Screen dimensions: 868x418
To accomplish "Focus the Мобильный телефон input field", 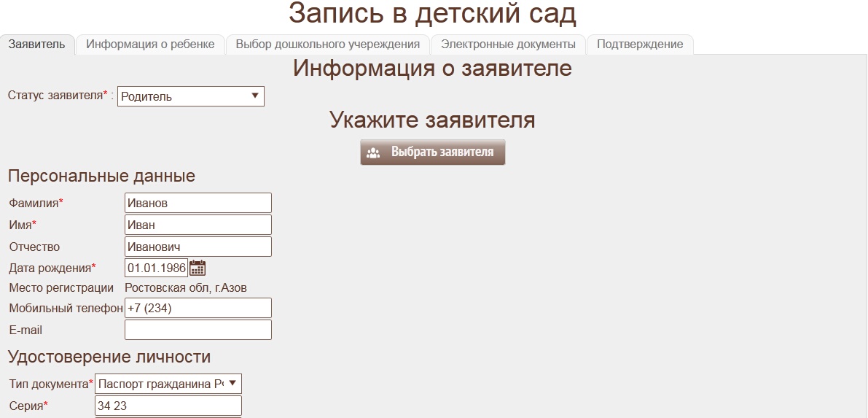I will point(198,308).
